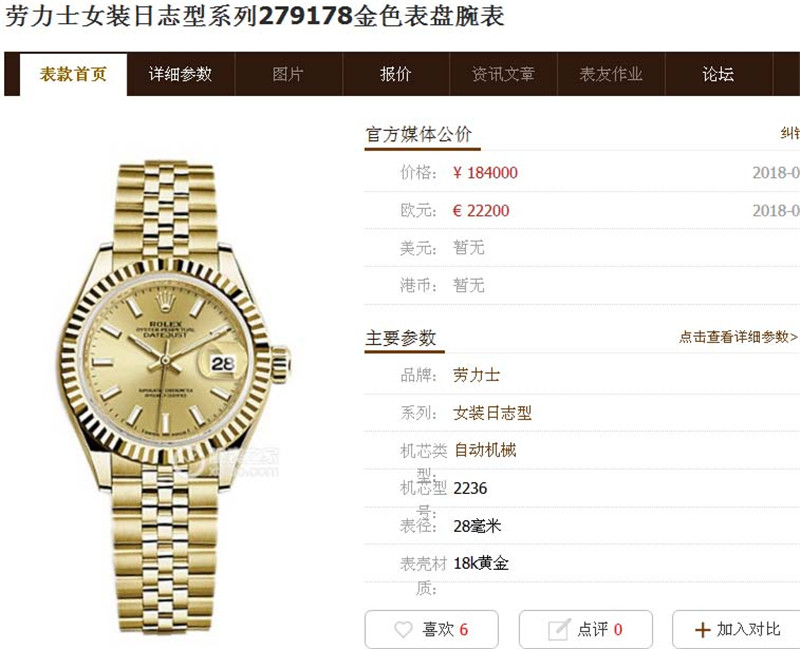Viewport: 800px width, 649px height.
Task: Click the 点评 button with count 0
Action: click(586, 629)
